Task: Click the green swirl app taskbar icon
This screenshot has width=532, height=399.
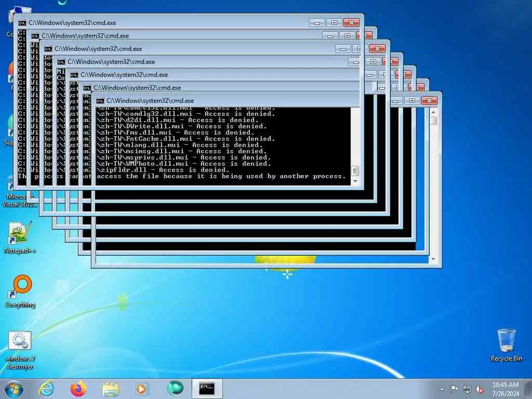Action: [x=175, y=388]
